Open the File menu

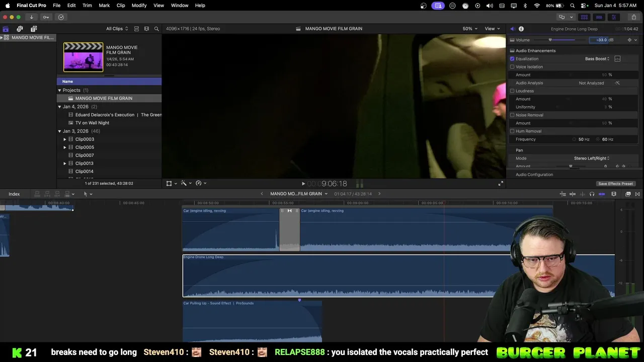point(57,6)
